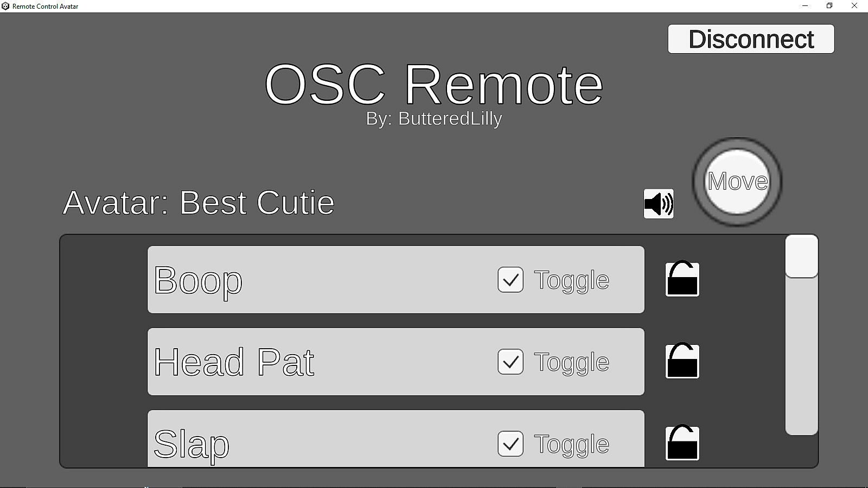Screen dimensions: 868x488
Task: Mute sound with the speaker icon
Action: tap(659, 204)
